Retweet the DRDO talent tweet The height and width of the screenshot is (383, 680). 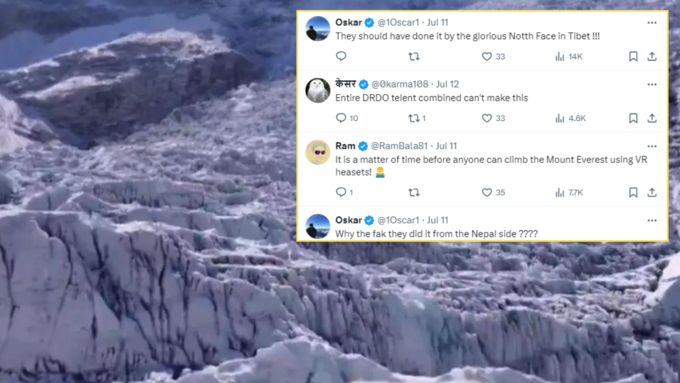click(417, 118)
